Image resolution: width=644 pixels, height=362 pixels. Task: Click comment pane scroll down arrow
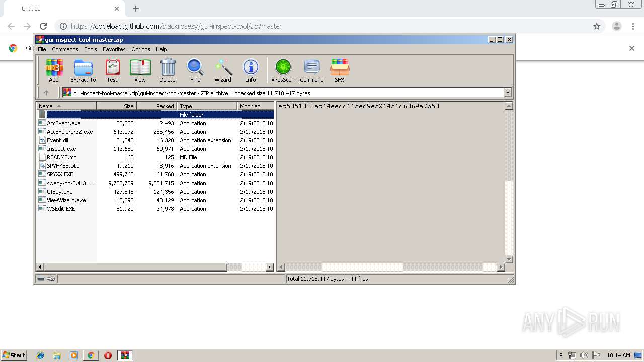tap(509, 259)
